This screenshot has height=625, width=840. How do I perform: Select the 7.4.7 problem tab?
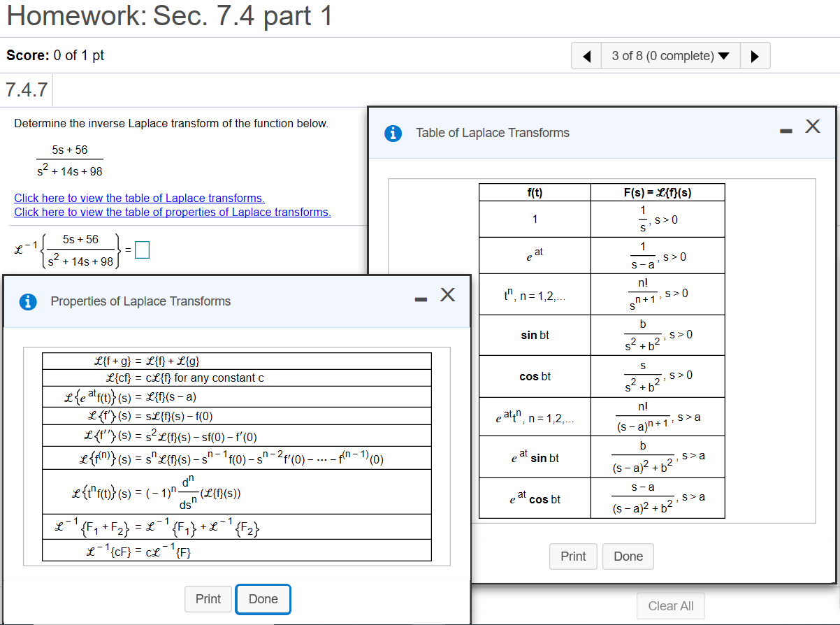(25, 89)
